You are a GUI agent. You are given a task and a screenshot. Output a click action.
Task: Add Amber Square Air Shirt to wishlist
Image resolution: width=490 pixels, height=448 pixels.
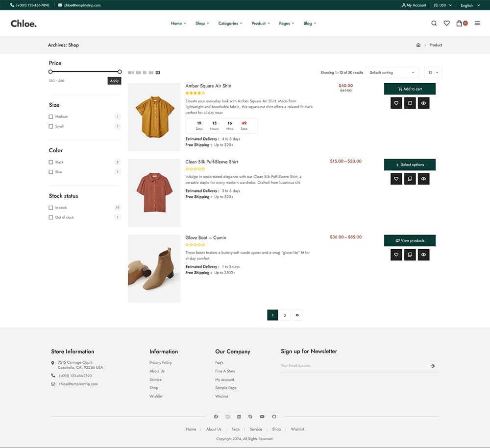[x=396, y=103]
